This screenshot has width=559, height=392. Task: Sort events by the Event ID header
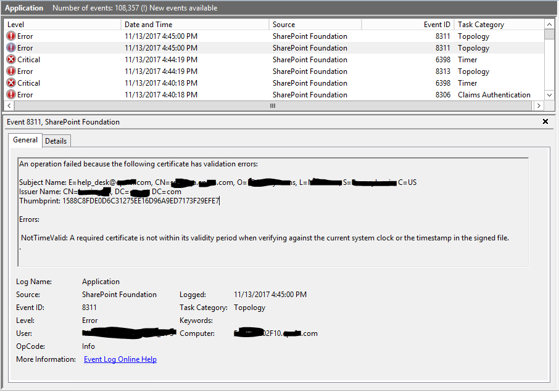tap(408, 25)
